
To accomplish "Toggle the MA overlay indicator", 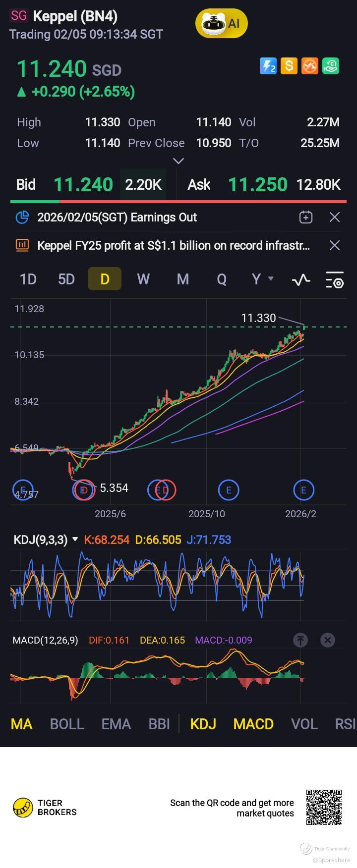I will click(22, 724).
